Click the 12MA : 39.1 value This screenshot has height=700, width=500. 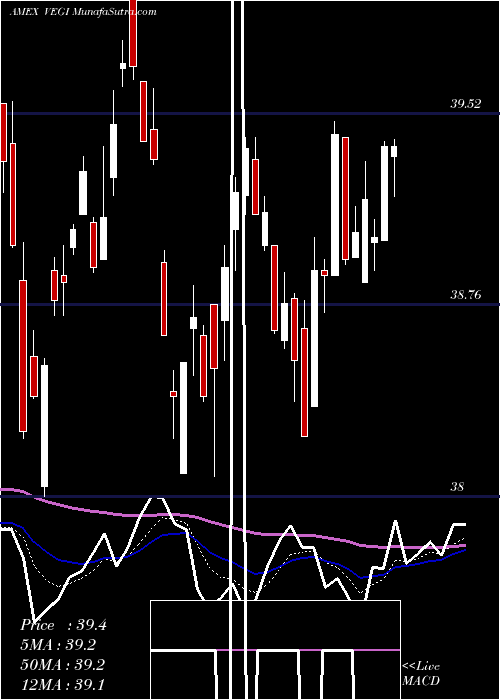tap(62, 684)
